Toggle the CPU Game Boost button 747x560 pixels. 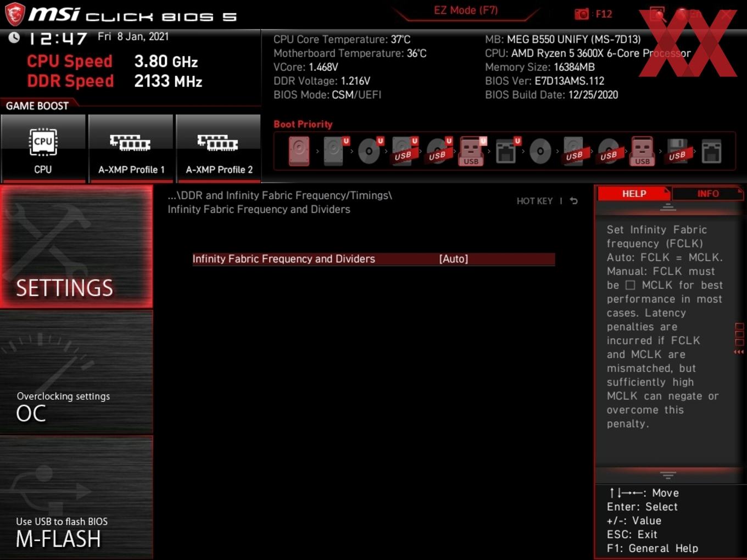click(43, 148)
